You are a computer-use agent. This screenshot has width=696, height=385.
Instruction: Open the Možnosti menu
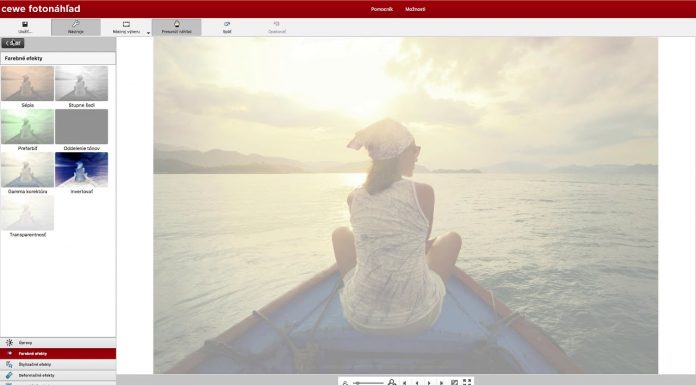415,9
